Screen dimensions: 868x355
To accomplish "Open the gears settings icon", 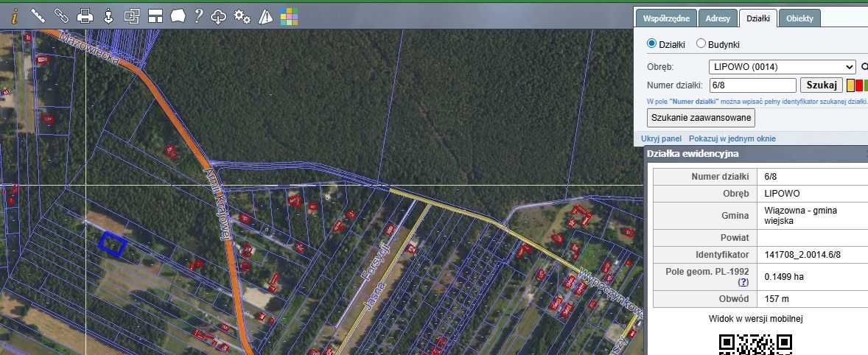I will pyautogui.click(x=242, y=17).
